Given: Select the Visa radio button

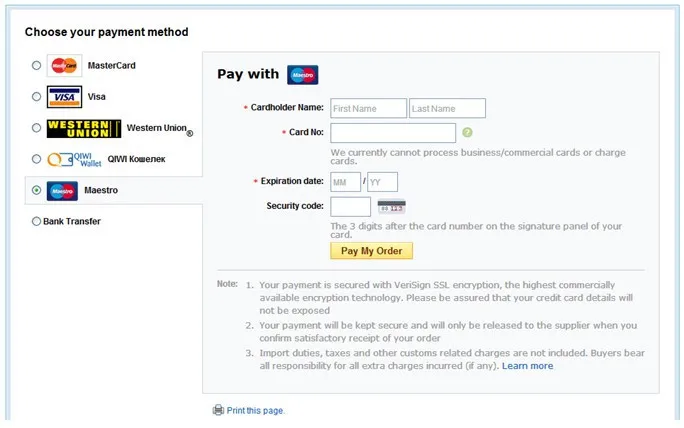Looking at the screenshot, I should [37, 97].
